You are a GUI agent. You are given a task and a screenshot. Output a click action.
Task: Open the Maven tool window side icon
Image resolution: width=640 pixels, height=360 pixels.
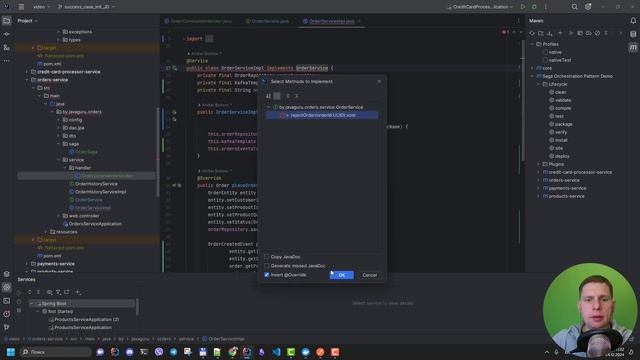[x=633, y=48]
